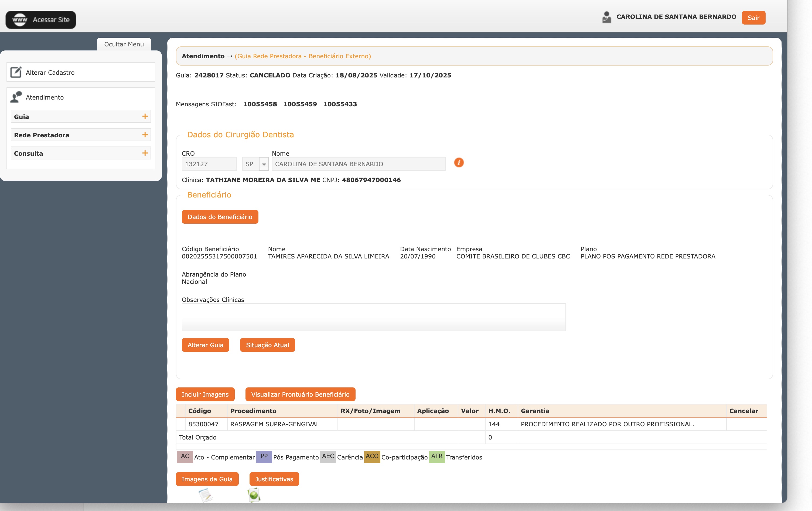Viewport: 812px width, 511px height.
Task: Open SIOFast message 10055458
Action: click(260, 104)
